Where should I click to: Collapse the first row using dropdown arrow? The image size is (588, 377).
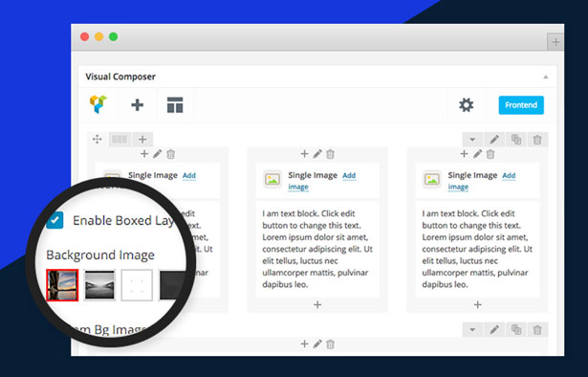[x=472, y=140]
